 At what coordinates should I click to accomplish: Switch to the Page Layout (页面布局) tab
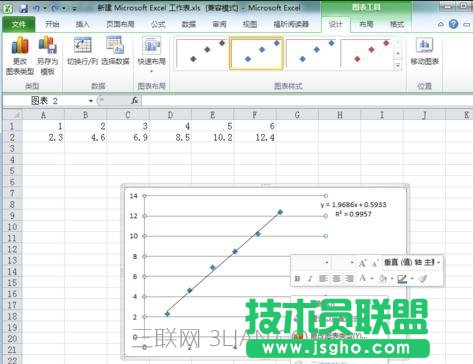coord(120,24)
